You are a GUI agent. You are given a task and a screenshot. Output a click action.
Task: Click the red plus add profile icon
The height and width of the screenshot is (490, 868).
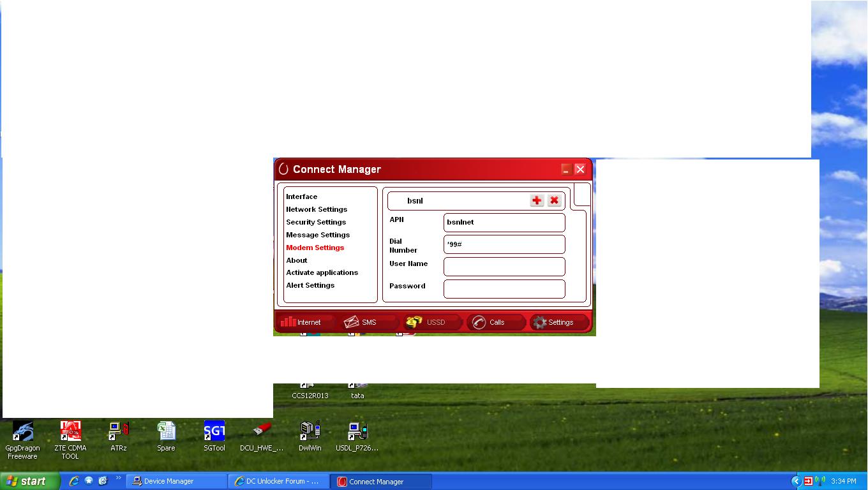(537, 200)
